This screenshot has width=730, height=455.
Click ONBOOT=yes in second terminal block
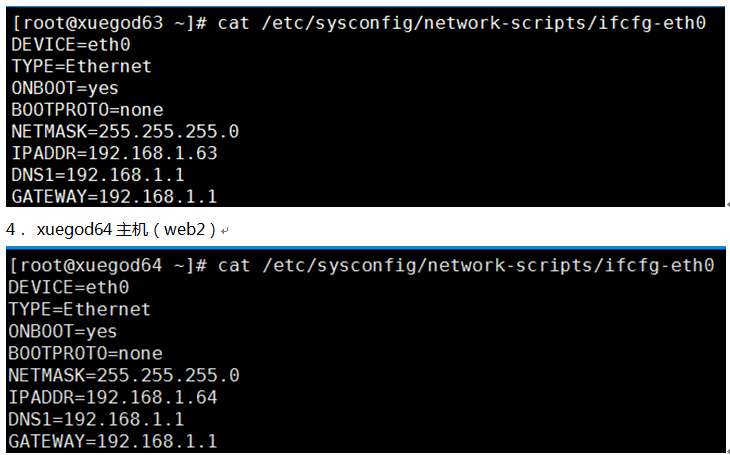[63, 332]
